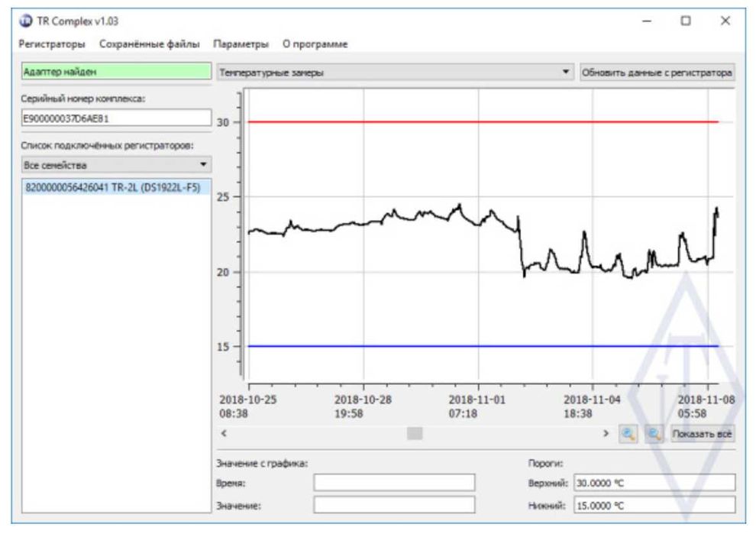Click the 2018-10-28 19:58 axis label
The width and height of the screenshot is (756, 534).
pos(363,406)
